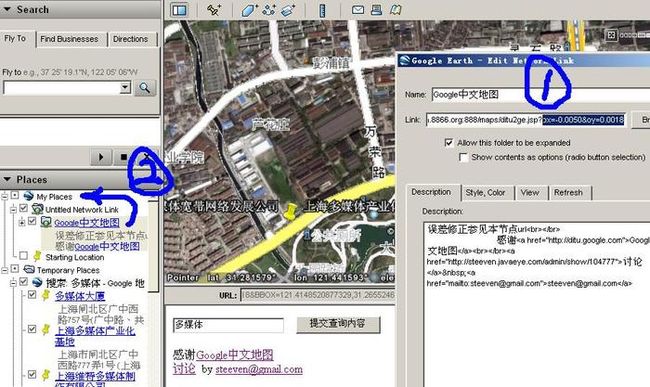
Task: Uncheck Allow this folder to be expanded
Action: (449, 143)
